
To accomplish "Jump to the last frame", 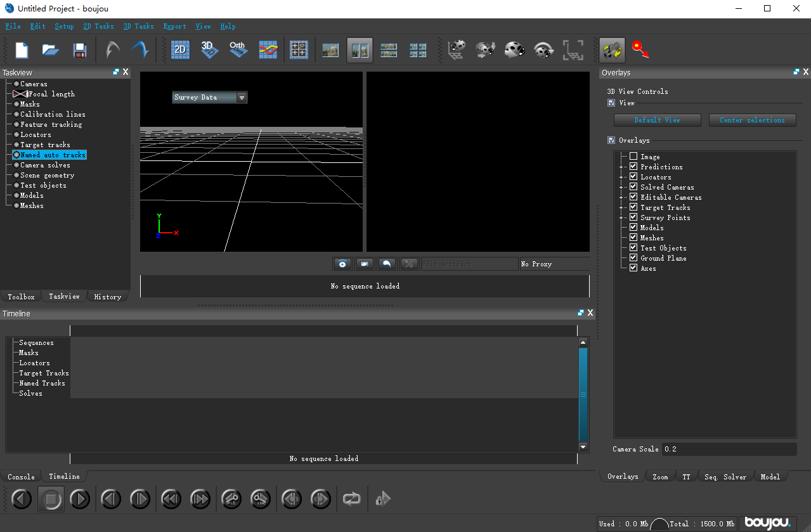I will (200, 499).
